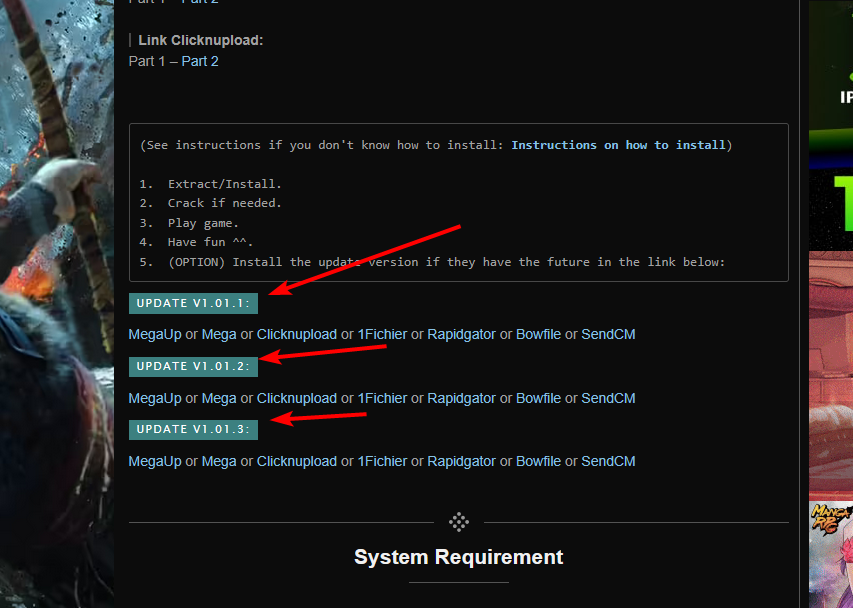Open Rapidgator link for Update V1.01.2
Viewport: 853px width, 608px height.
[461, 399]
